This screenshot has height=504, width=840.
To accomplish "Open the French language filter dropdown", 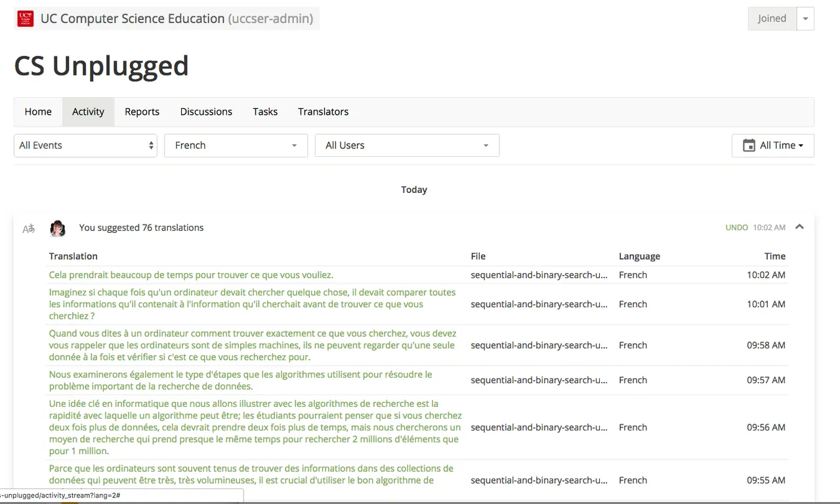I will click(236, 146).
